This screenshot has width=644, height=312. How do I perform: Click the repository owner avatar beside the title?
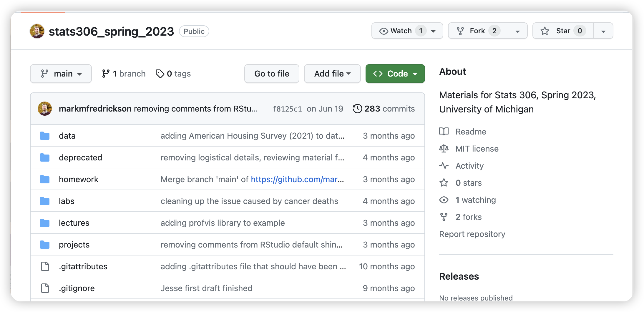point(37,31)
